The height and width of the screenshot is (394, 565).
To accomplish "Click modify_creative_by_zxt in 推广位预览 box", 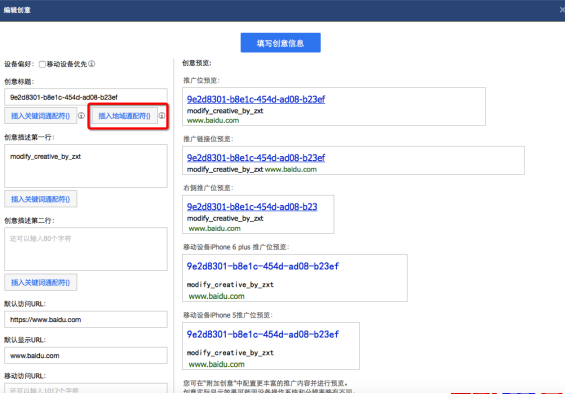I will pyautogui.click(x=225, y=111).
